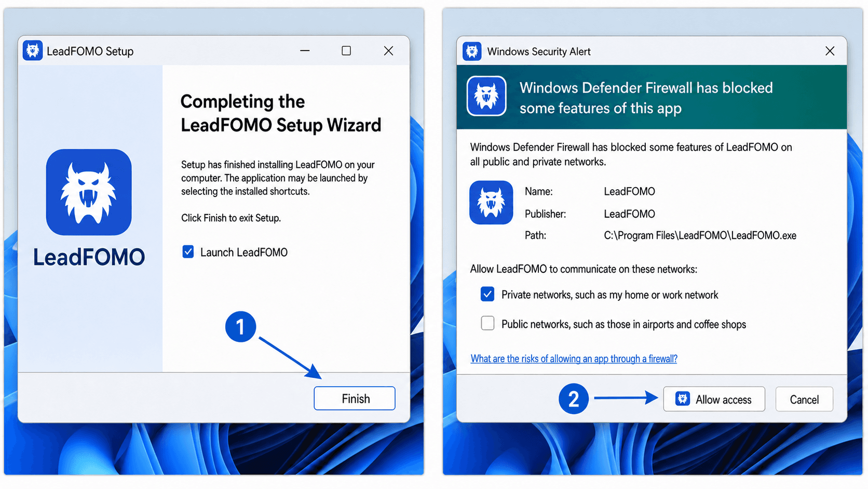Click the LeadFOMO icon in green alert banner
This screenshot has width=868, height=489.
(x=486, y=96)
